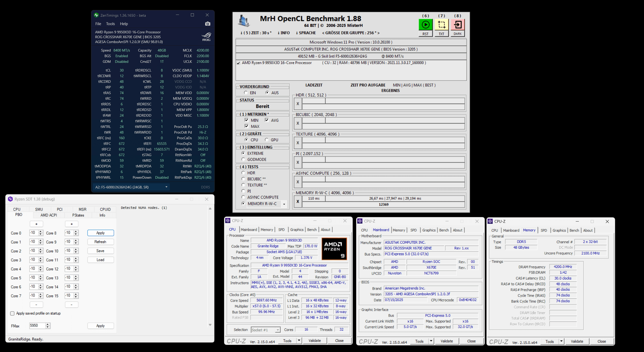Select GPU as device

[x=267, y=140]
